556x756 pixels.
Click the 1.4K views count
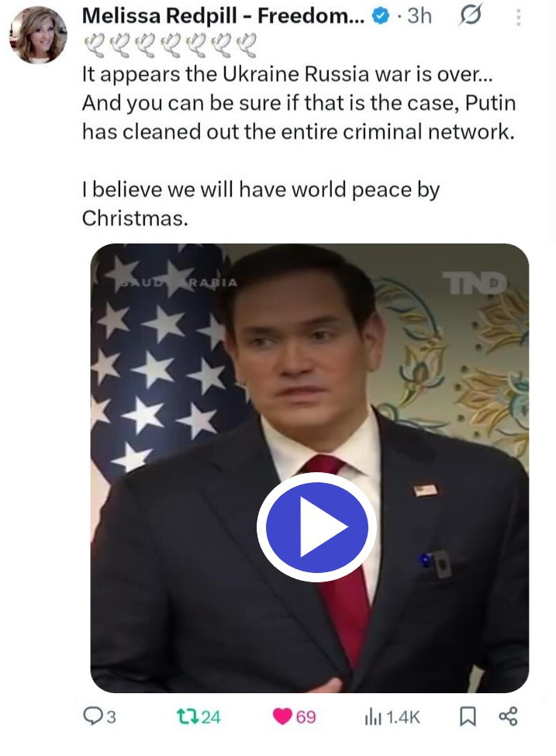pyautogui.click(x=403, y=717)
